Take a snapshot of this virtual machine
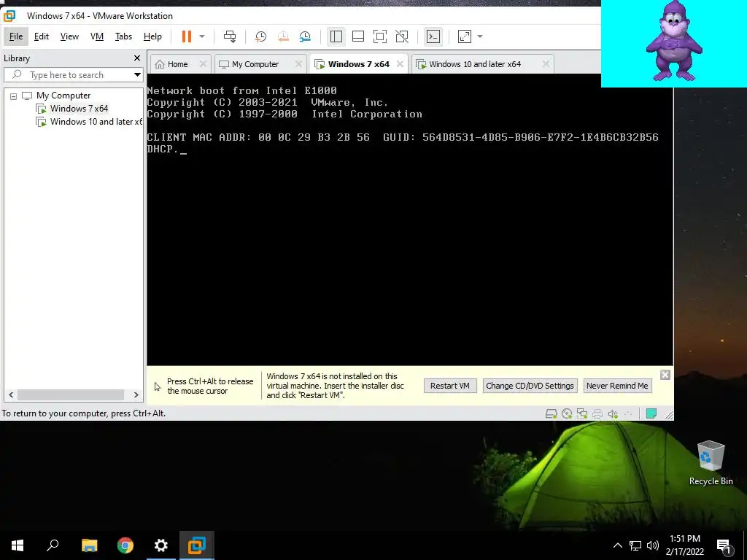747x560 pixels. [x=260, y=36]
